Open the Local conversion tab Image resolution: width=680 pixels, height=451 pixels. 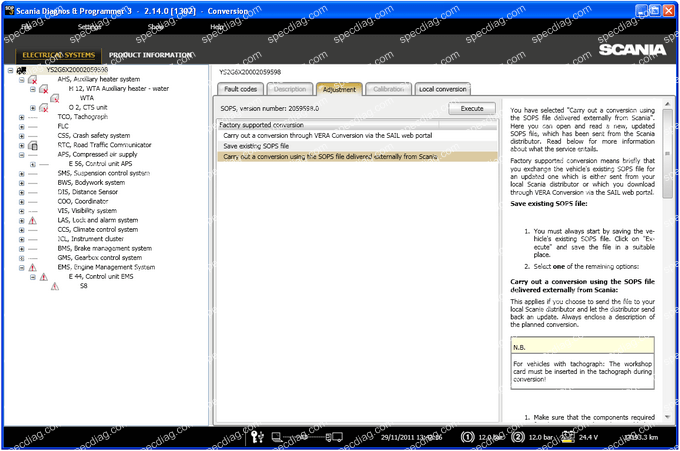point(442,89)
